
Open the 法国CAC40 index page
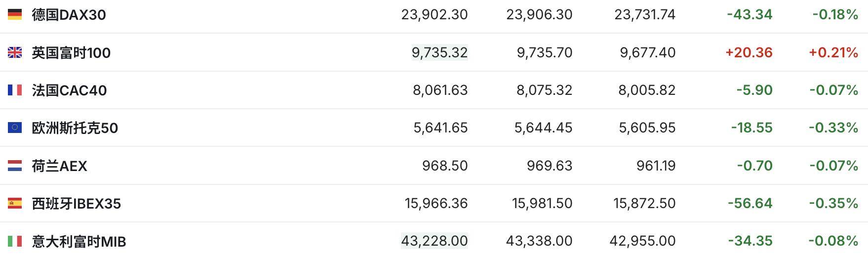tap(69, 90)
